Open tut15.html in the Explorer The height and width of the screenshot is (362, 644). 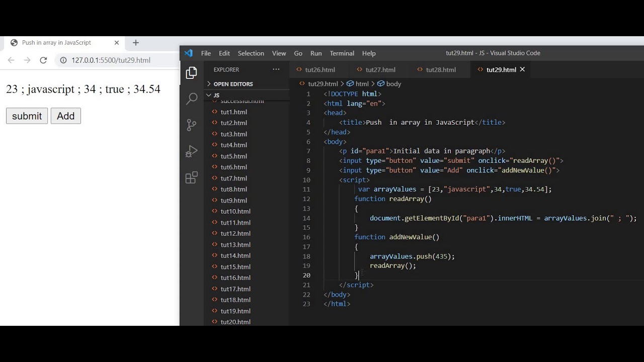(x=235, y=266)
